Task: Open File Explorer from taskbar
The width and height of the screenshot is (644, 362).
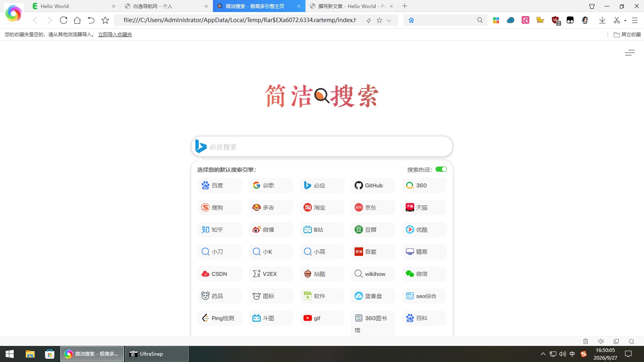Action: 30,354
